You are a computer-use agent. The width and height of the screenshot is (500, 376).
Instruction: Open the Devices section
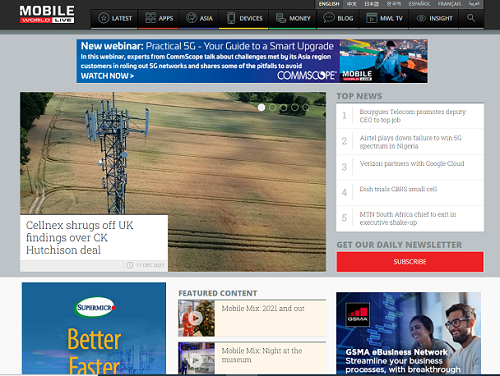point(244,18)
